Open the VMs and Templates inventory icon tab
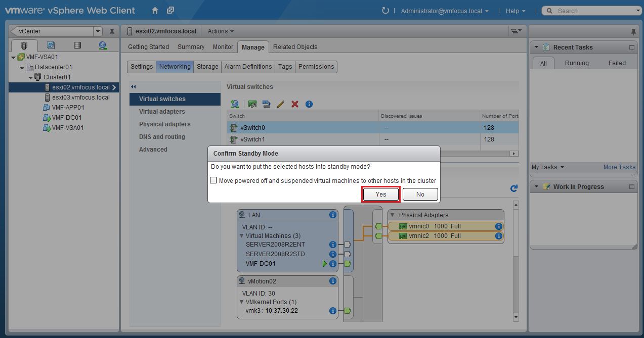 tap(51, 45)
